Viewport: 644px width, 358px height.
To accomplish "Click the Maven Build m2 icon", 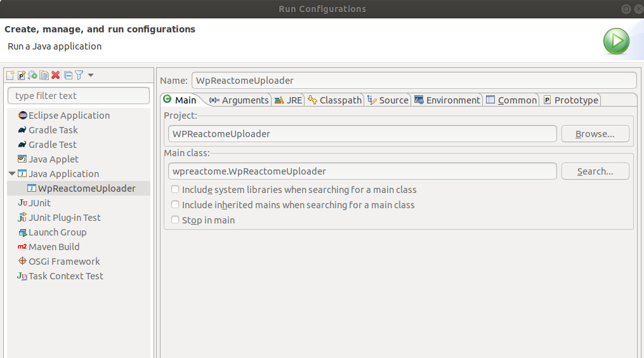I will 22,247.
